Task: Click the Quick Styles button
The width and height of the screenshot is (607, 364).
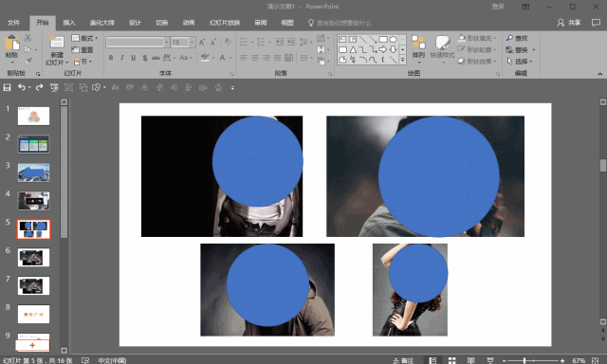Action: [x=442, y=47]
